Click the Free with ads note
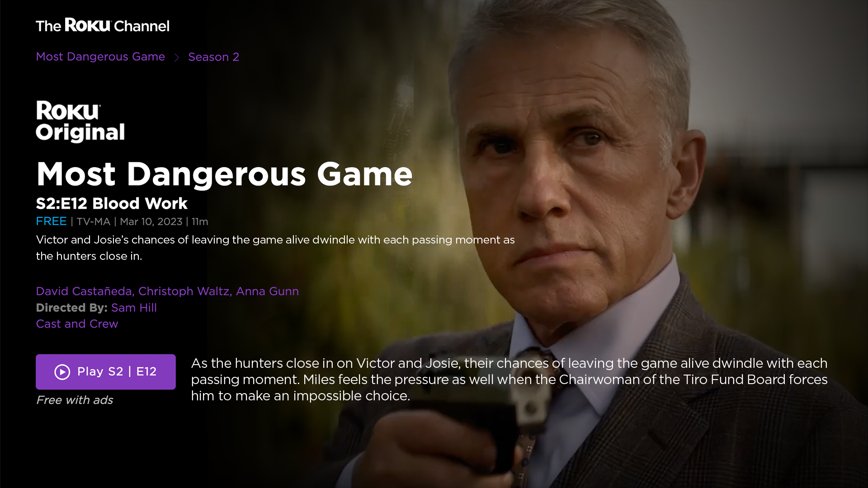The height and width of the screenshot is (488, 868). pos(75,400)
